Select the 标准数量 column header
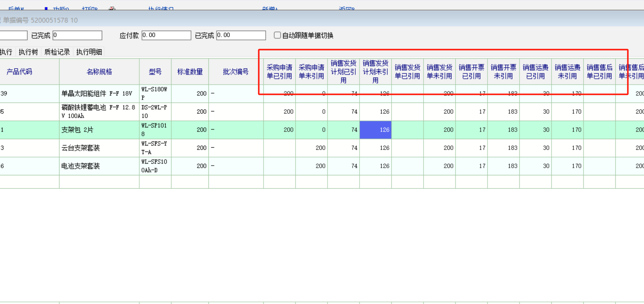 [190, 72]
